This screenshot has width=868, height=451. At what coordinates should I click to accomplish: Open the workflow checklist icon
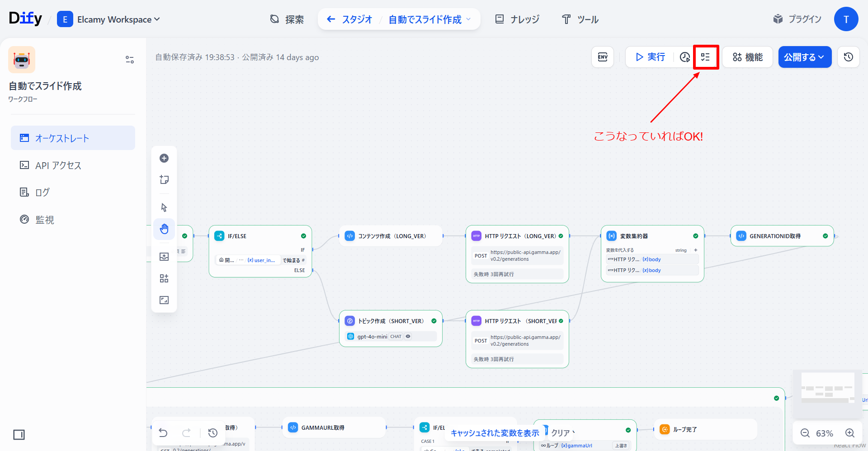(x=705, y=57)
